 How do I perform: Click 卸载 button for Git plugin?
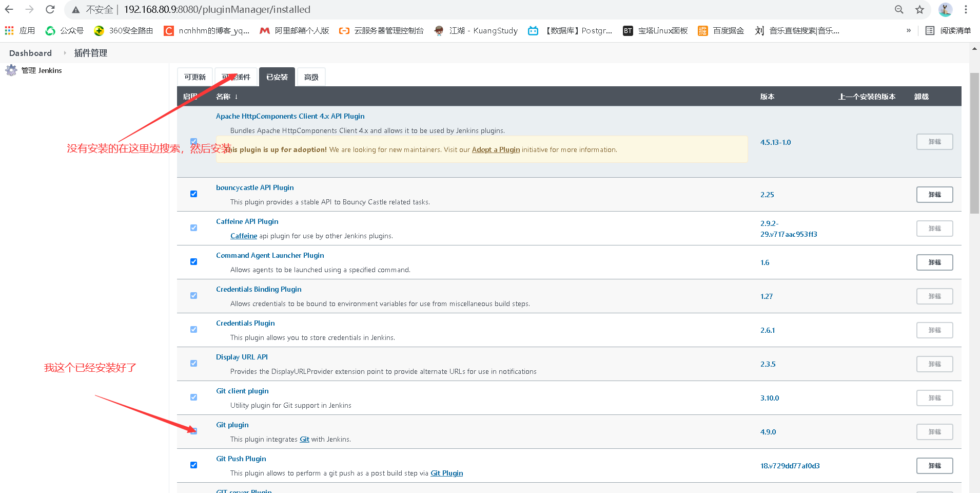tap(934, 431)
